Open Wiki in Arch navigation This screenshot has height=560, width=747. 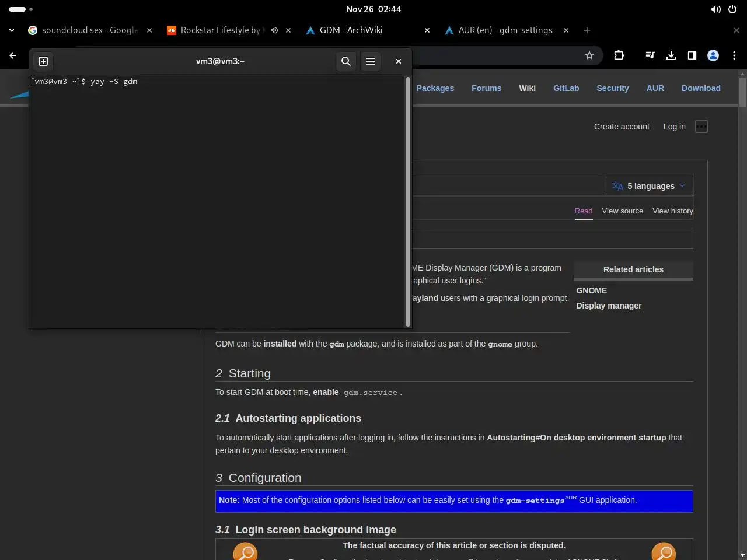(528, 88)
